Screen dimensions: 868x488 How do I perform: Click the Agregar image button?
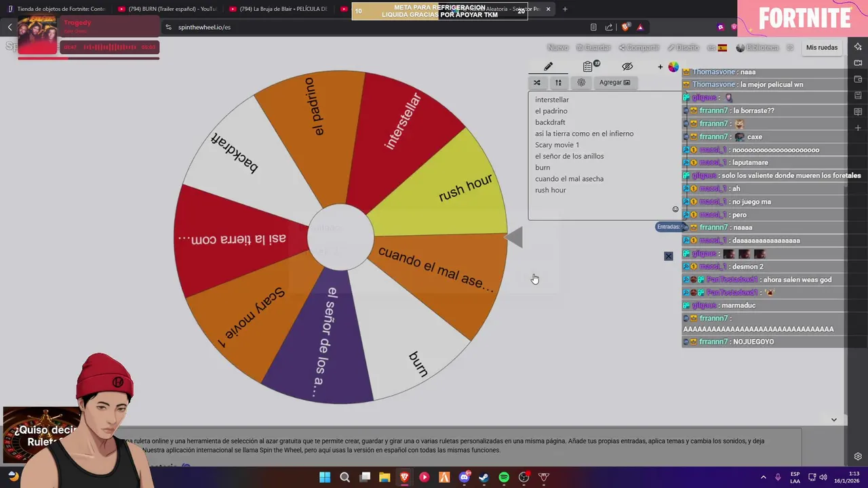(614, 83)
